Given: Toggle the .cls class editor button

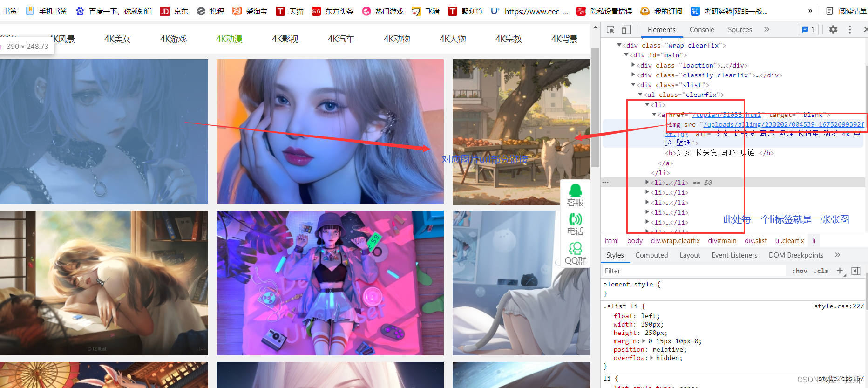Looking at the screenshot, I should (x=821, y=271).
